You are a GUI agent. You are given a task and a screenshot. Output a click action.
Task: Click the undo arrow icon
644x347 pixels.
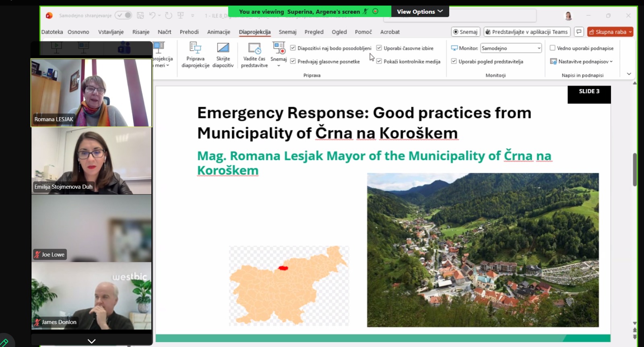point(152,15)
